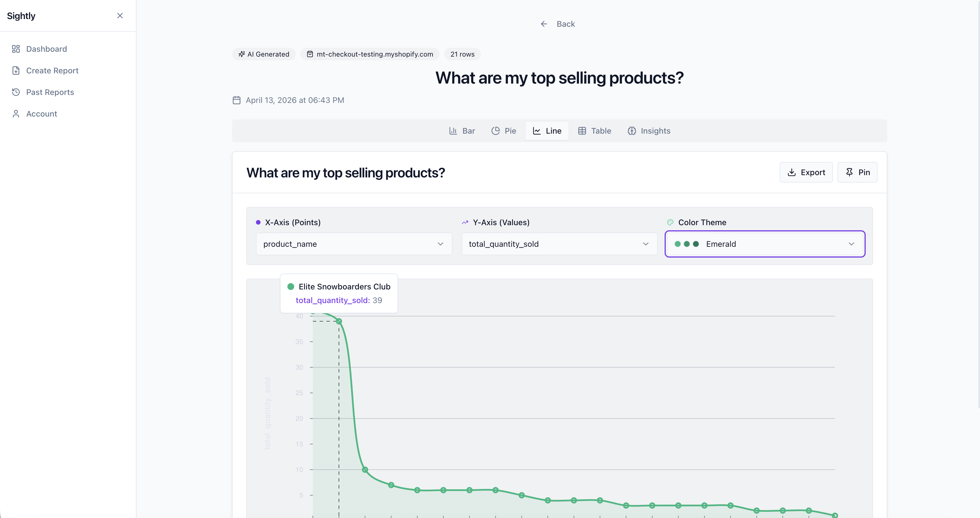The image size is (980, 518).
Task: Click the back arrow icon
Action: 544,24
